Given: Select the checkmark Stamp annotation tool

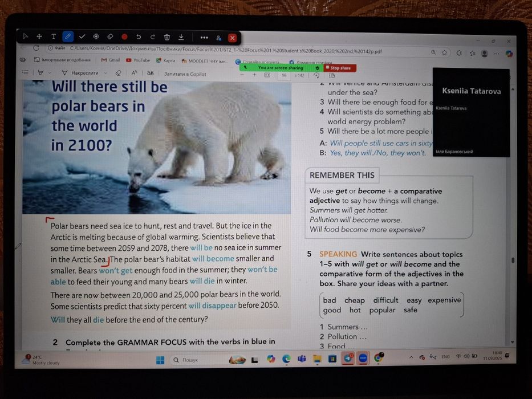Looking at the screenshot, I should click(82, 36).
